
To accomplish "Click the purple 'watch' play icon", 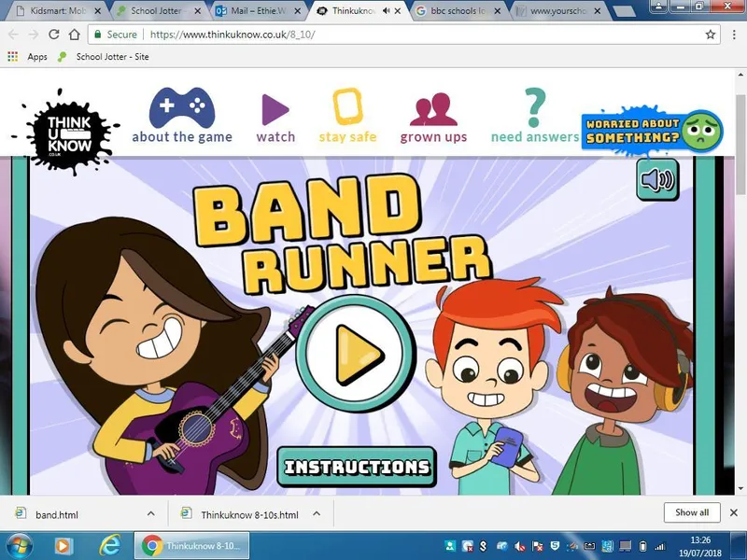I will [x=275, y=110].
